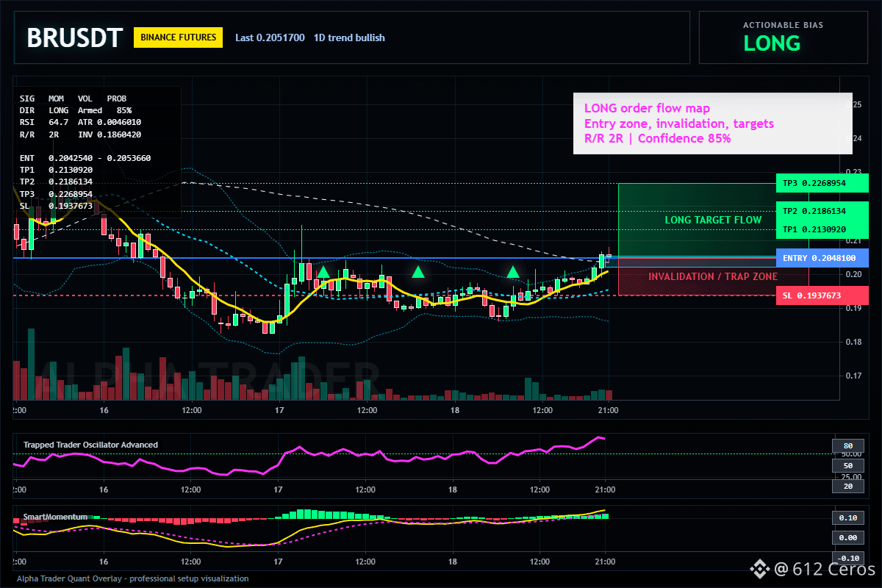
Task: Click the INV 0.1860420 value
Action: pos(110,134)
